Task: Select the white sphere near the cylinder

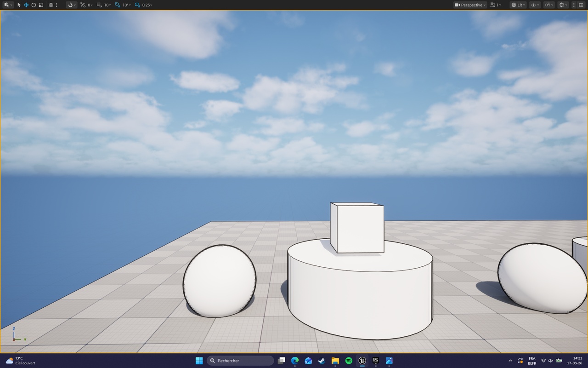Action: tap(219, 281)
